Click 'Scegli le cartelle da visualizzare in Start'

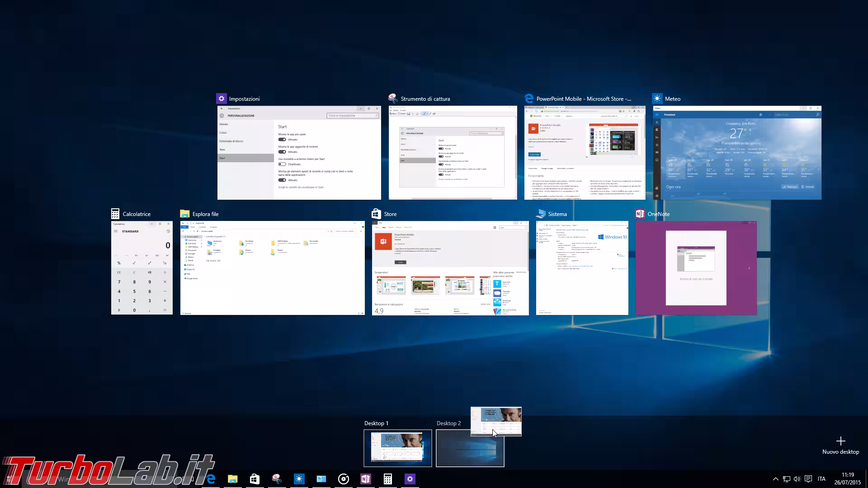pyautogui.click(x=301, y=187)
